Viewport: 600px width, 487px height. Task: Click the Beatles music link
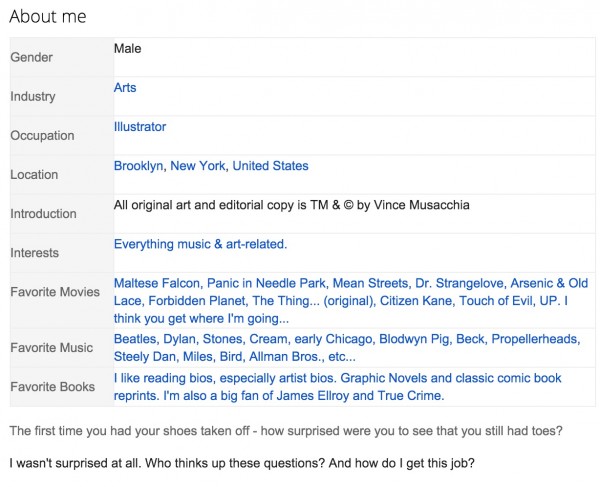tap(136, 339)
